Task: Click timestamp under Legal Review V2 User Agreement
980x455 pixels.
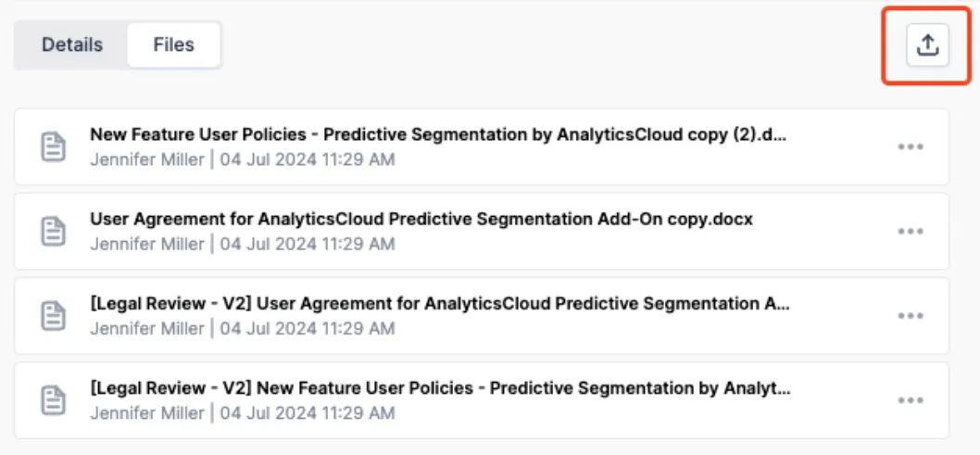Action: click(308, 328)
